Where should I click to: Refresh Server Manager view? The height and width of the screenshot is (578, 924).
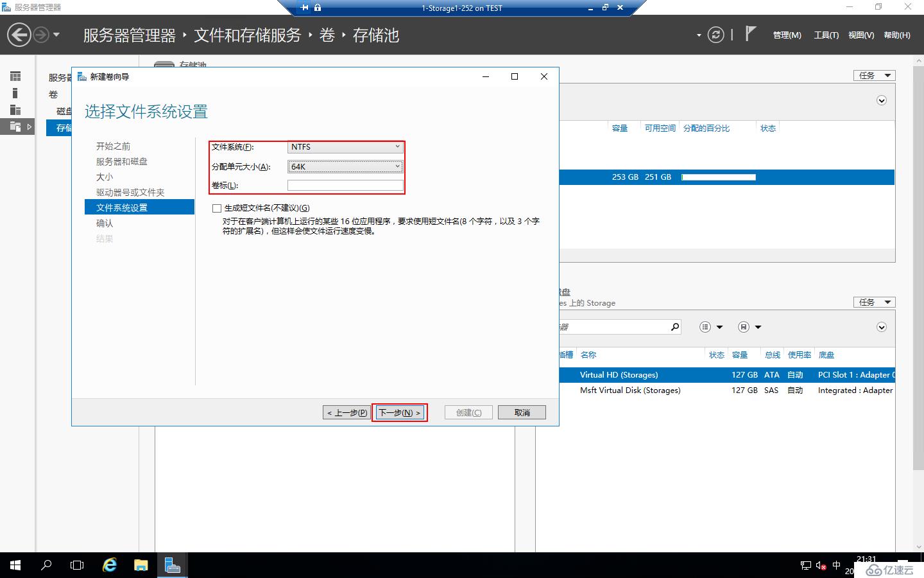click(715, 35)
